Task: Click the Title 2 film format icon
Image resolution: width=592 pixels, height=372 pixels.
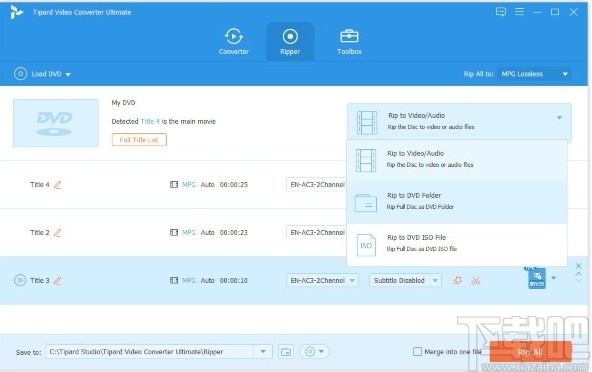Action: (174, 232)
